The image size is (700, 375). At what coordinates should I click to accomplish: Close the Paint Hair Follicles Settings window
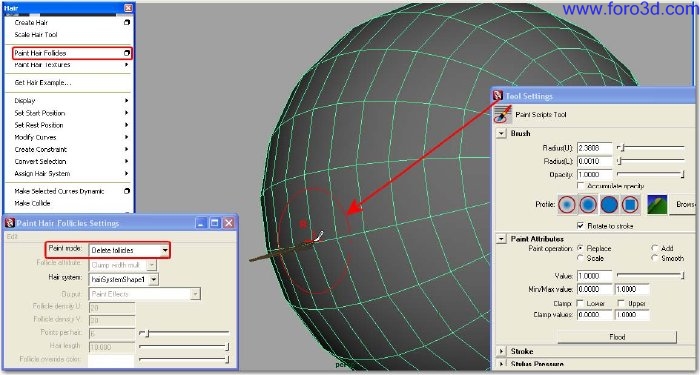[229, 223]
